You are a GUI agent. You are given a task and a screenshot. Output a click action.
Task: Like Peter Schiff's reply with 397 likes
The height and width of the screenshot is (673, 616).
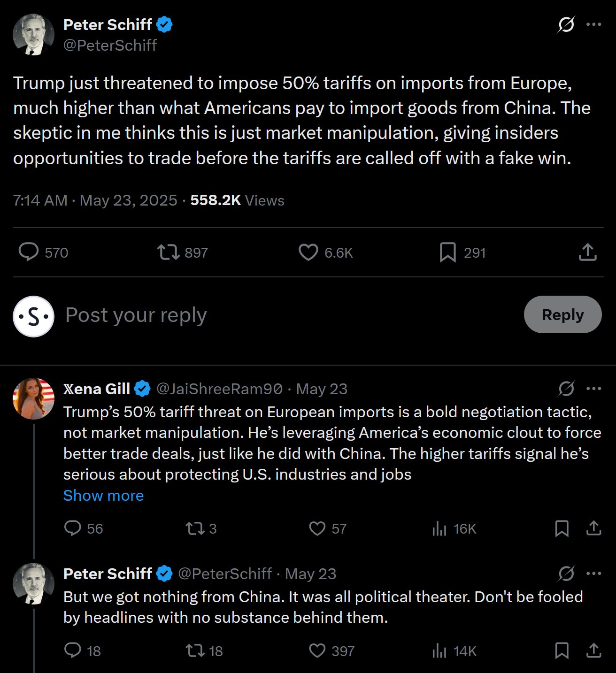point(317,651)
